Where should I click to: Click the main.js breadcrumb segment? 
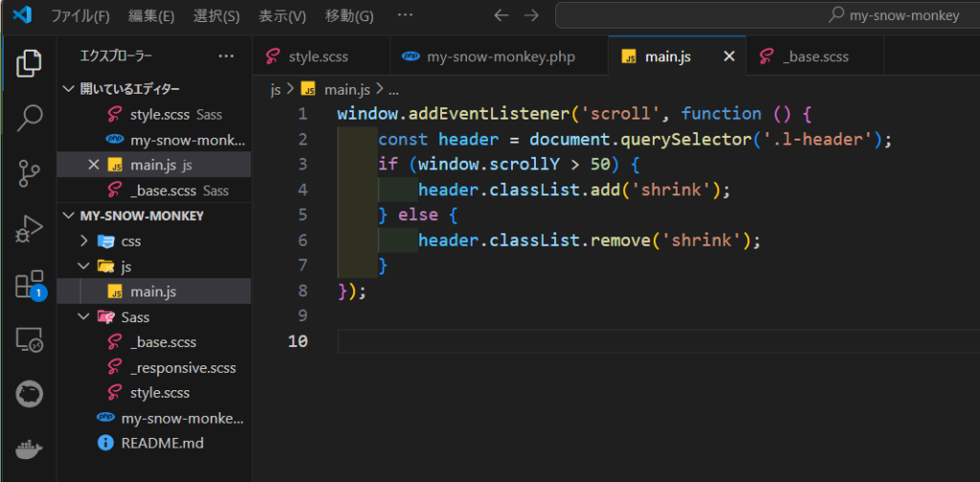click(x=346, y=90)
